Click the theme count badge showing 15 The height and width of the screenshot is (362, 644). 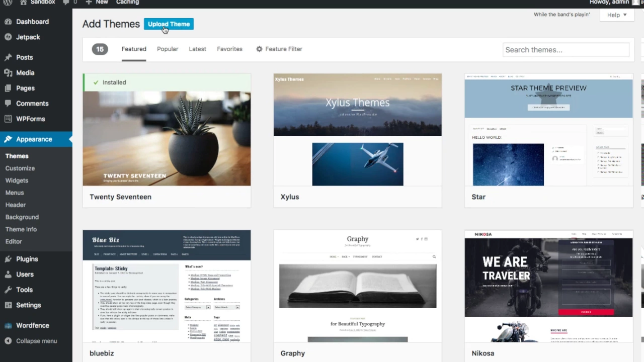(100, 49)
